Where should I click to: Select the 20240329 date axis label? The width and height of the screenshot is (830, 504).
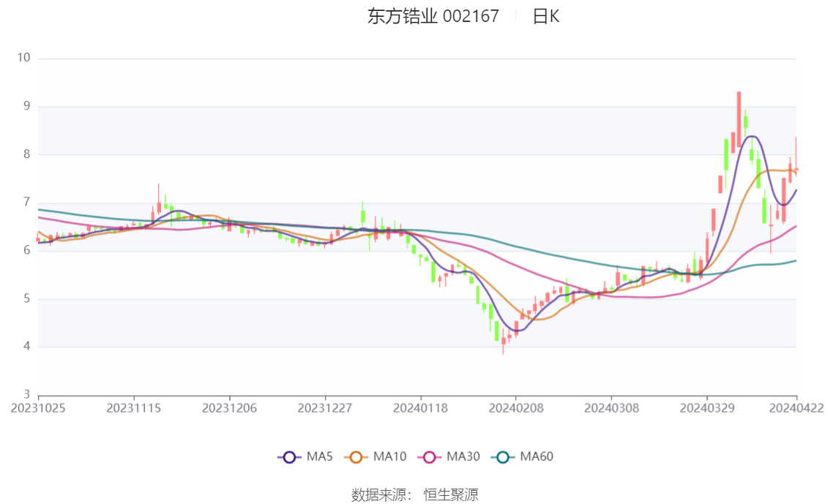coord(707,408)
